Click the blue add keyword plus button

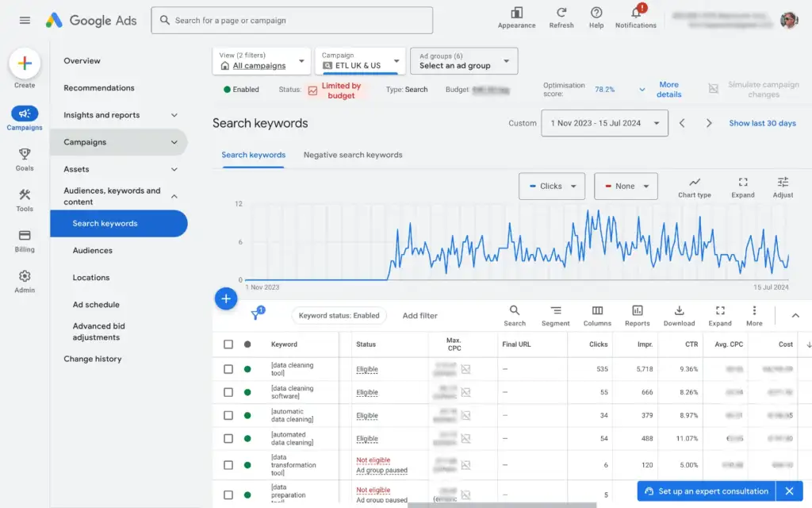(226, 298)
